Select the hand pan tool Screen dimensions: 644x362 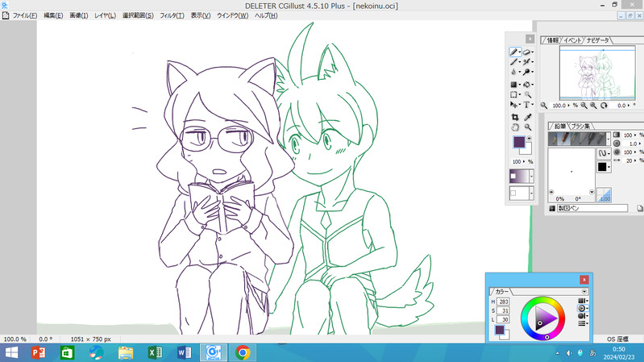coord(514,127)
